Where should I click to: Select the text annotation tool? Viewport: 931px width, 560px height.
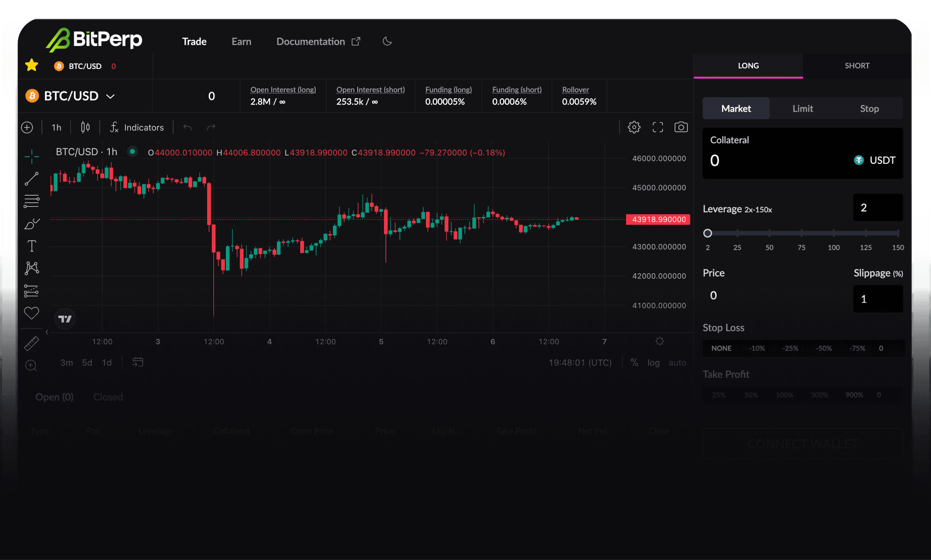pyautogui.click(x=32, y=246)
